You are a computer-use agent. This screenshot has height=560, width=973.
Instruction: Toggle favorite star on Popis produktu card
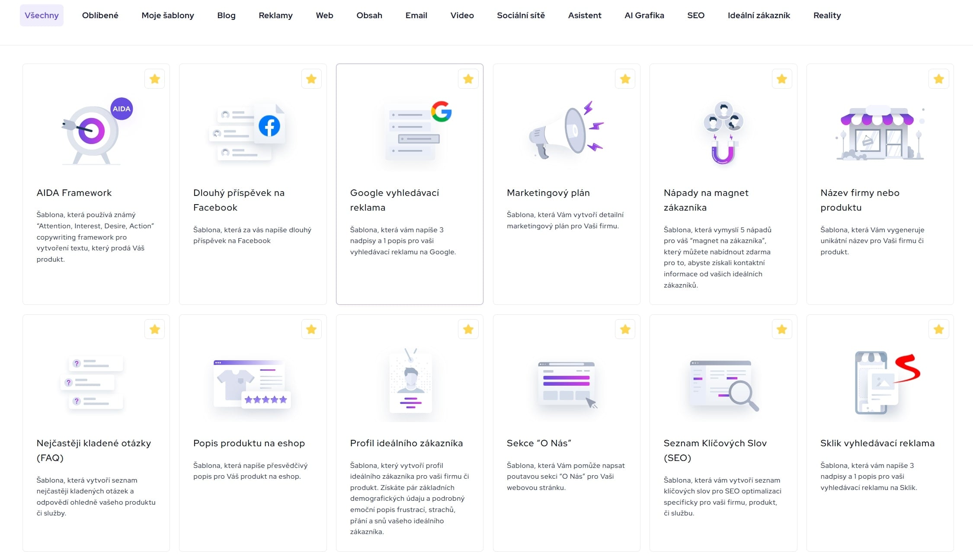tap(311, 330)
